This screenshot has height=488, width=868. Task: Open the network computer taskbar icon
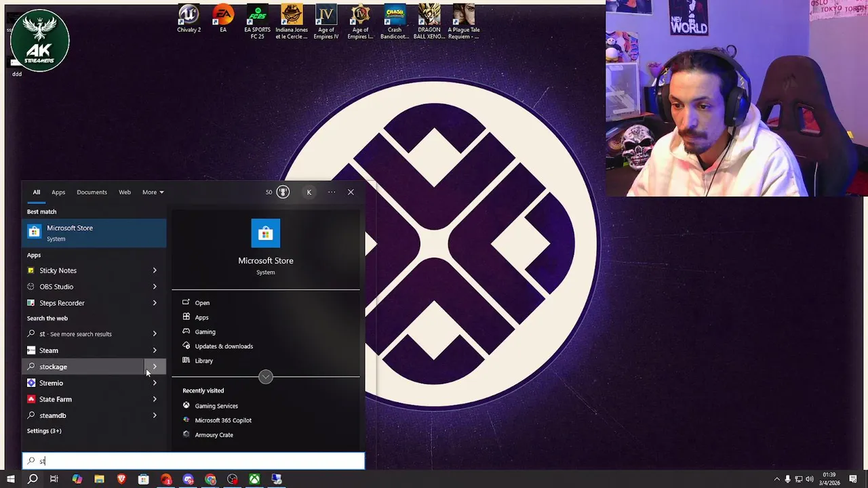click(277, 479)
